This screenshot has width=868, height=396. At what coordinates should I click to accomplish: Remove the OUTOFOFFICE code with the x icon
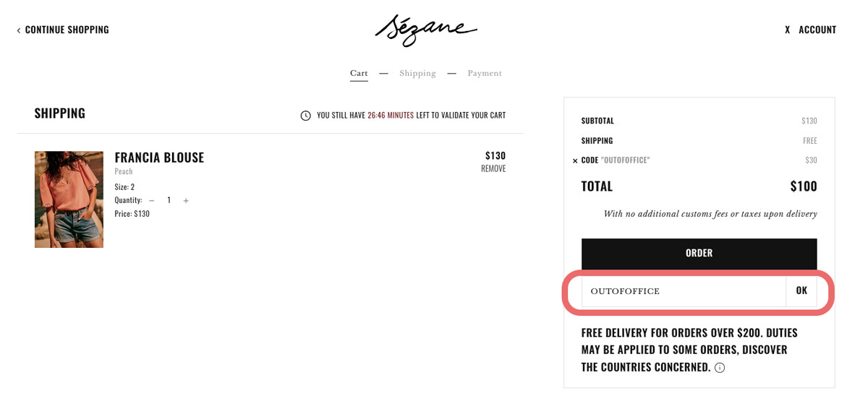pos(575,160)
